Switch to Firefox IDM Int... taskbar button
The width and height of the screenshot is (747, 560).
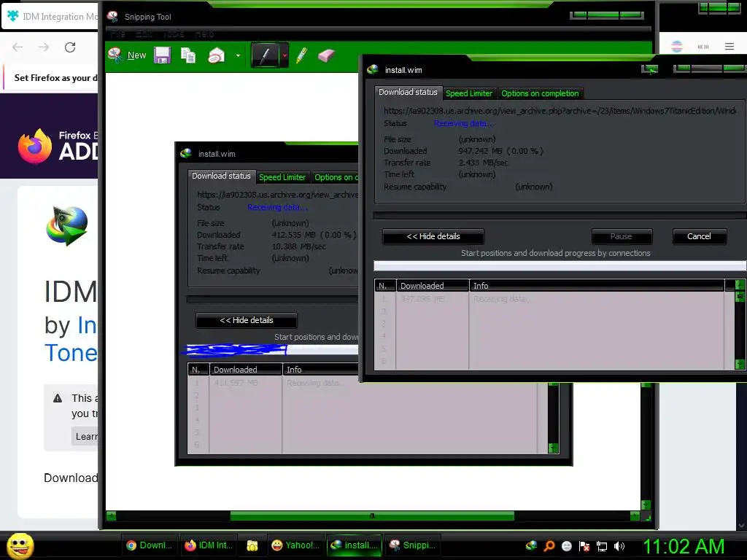click(208, 545)
